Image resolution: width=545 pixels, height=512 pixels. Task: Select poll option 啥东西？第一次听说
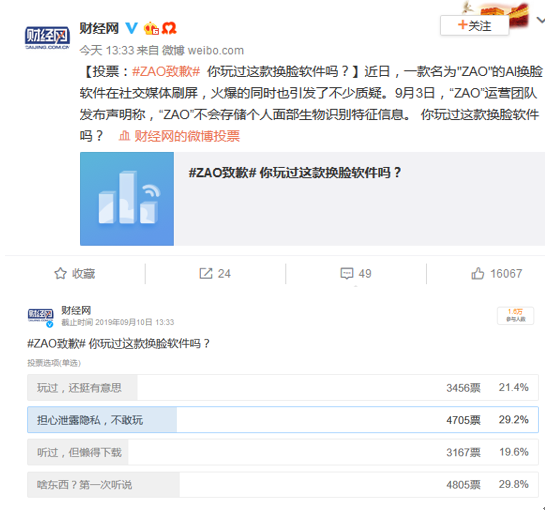(x=283, y=485)
